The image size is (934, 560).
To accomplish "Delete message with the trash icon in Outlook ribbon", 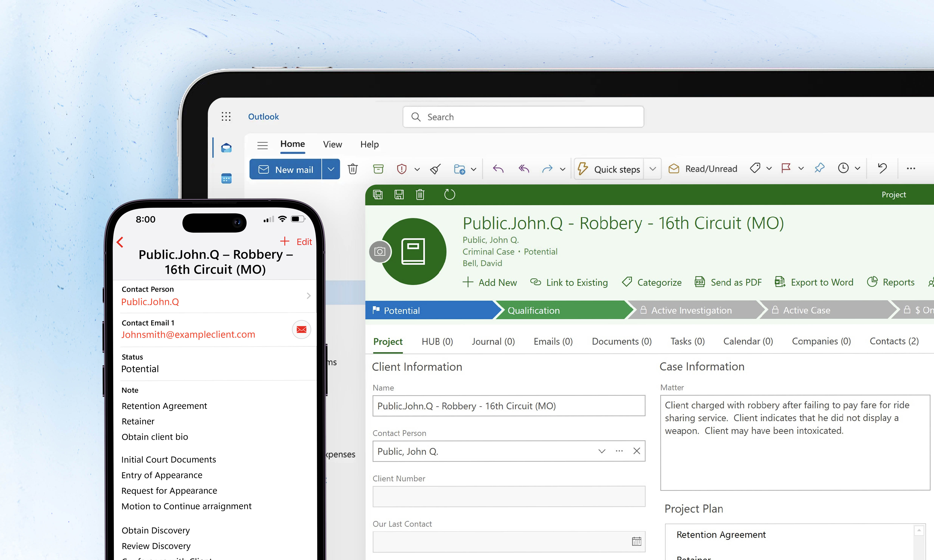I will 353,169.
